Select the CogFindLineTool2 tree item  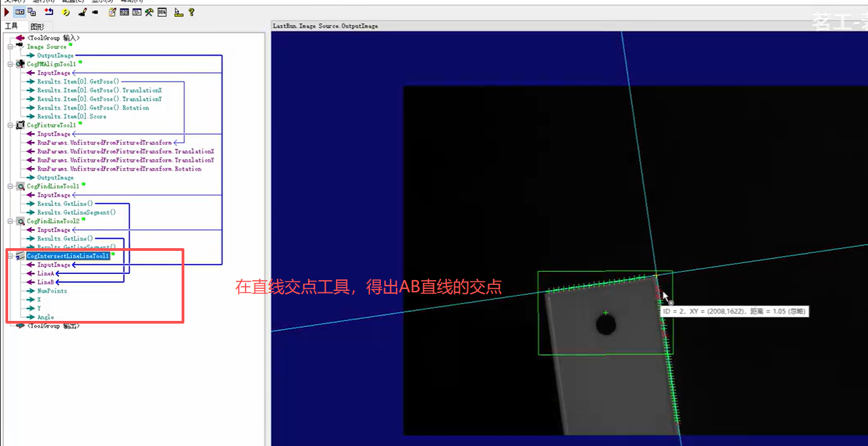(x=53, y=221)
